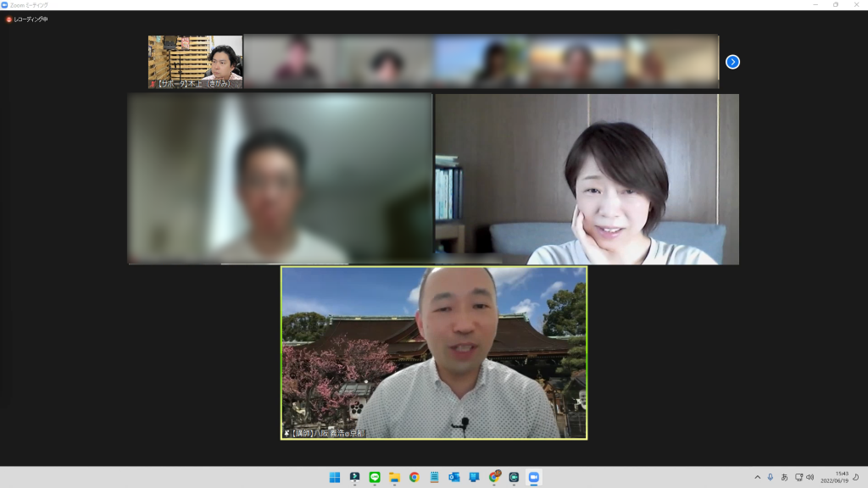Select the video tile of woman on sofa
This screenshot has height=488, width=868.
587,179
